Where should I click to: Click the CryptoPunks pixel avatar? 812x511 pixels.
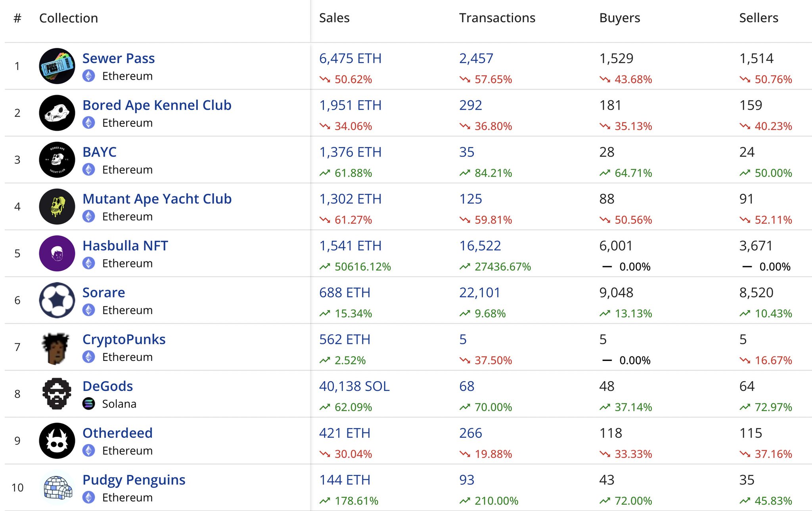56,348
